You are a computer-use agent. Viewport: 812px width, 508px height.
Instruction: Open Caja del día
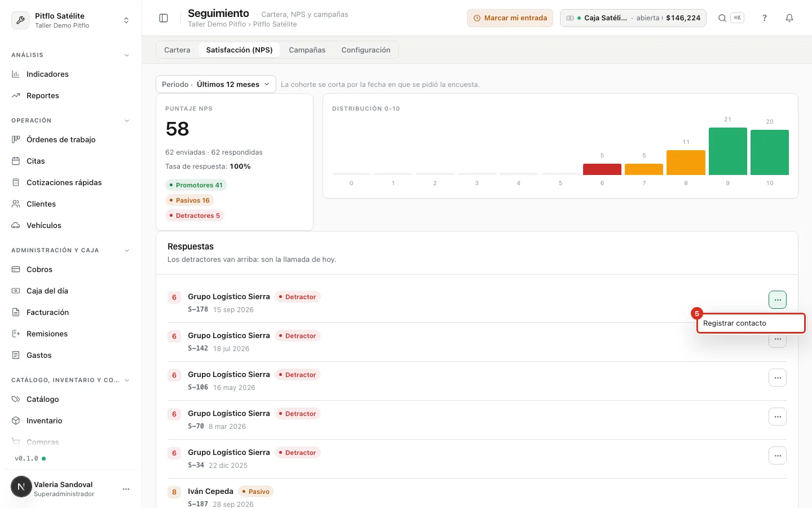point(70,291)
